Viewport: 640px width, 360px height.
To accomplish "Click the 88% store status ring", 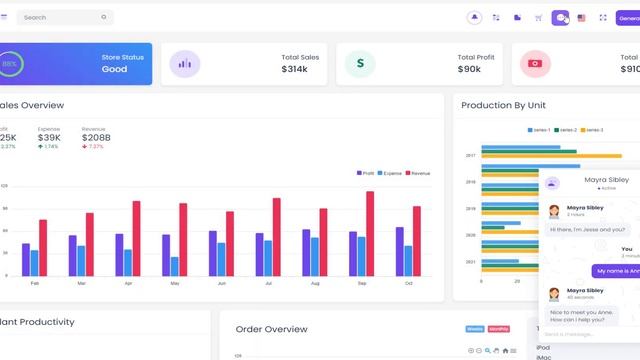I will point(10,64).
